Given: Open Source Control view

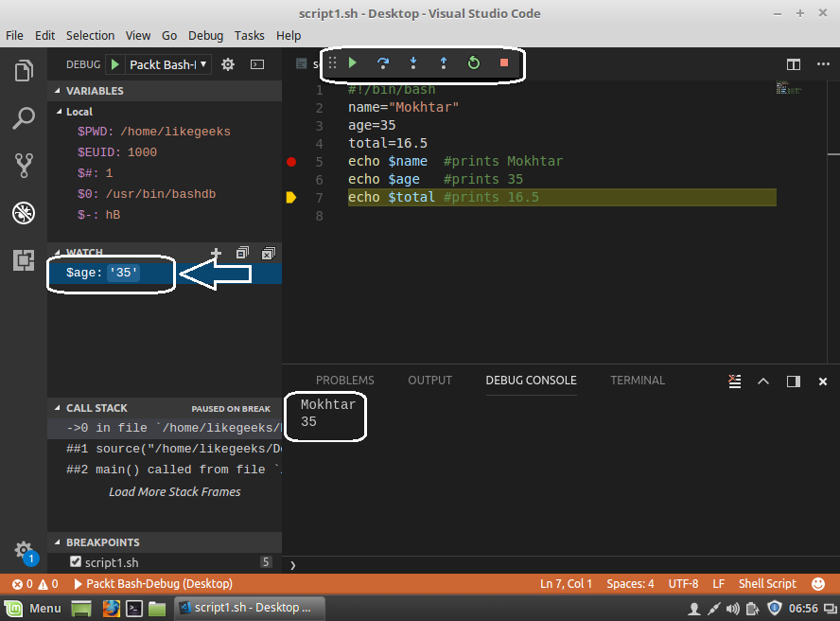Looking at the screenshot, I should tap(24, 166).
